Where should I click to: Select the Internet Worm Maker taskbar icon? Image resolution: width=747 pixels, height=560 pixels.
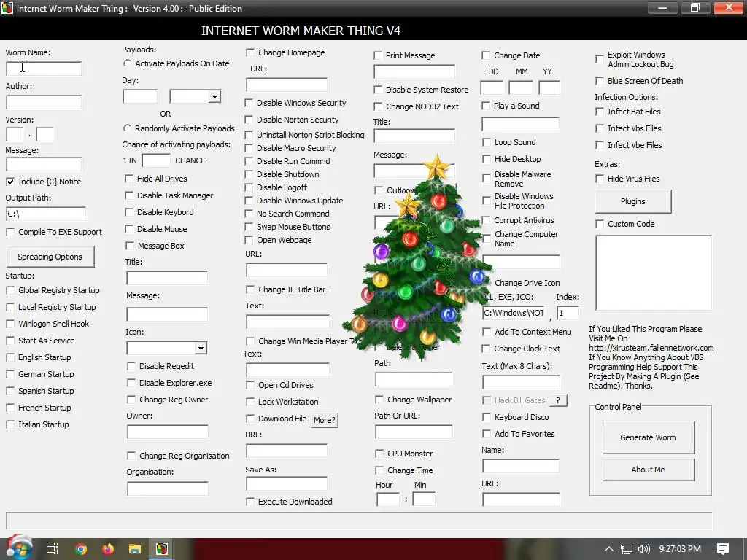tap(162, 549)
